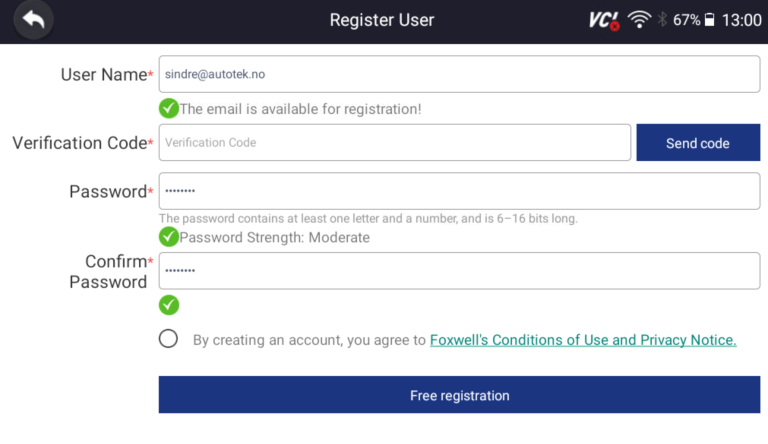
Task: Tap the 13:00 clock in status bar
Action: 741,20
